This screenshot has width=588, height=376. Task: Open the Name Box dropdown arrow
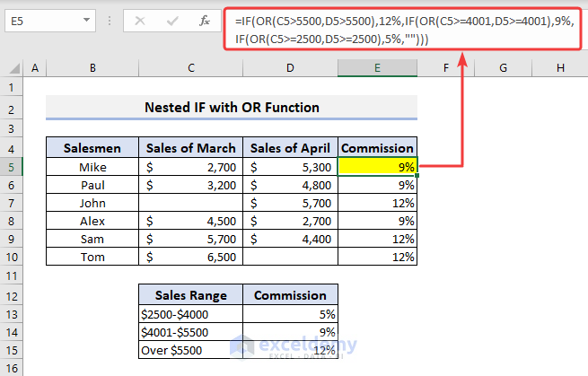point(88,20)
